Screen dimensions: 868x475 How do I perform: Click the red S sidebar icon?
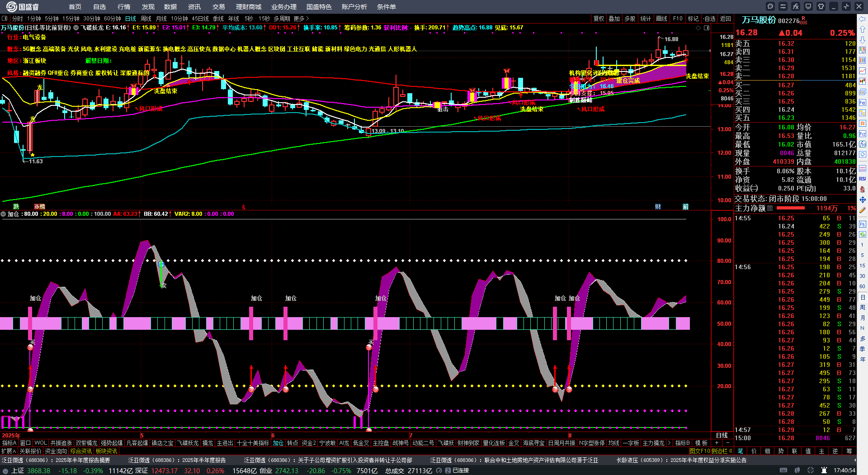[863, 189]
